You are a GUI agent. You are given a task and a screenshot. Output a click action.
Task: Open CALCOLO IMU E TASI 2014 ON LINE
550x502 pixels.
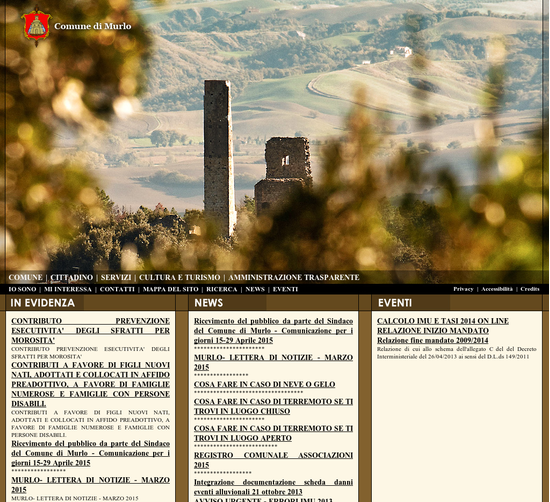click(x=443, y=321)
